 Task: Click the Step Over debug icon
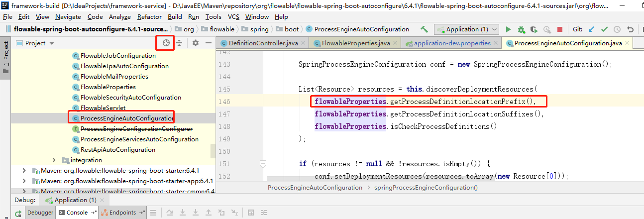170,213
